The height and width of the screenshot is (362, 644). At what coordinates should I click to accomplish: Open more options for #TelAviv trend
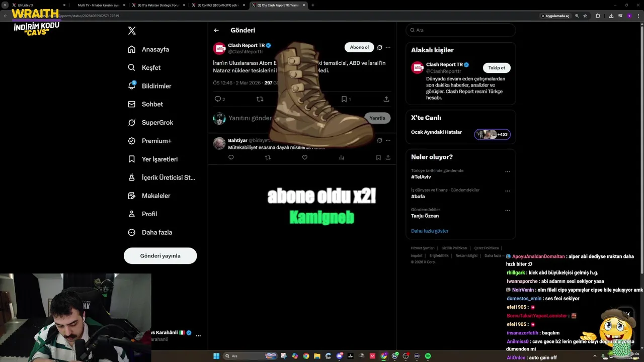tap(507, 171)
